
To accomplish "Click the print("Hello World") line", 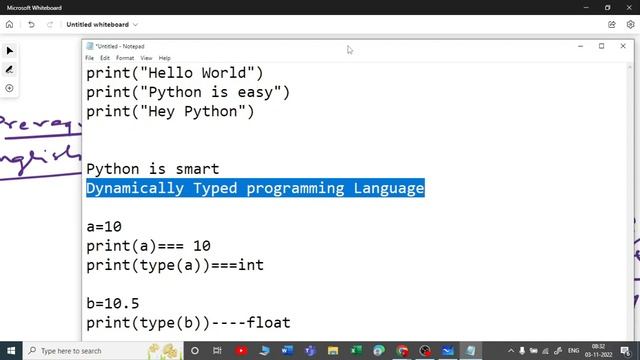I will tap(175, 73).
